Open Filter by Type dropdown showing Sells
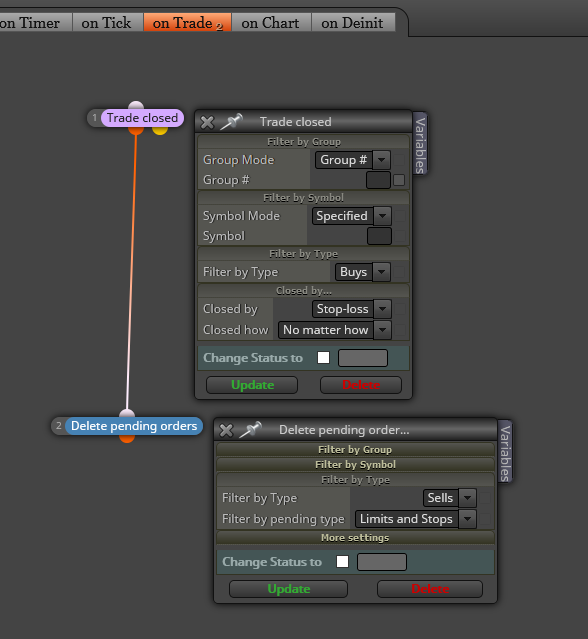 point(450,498)
